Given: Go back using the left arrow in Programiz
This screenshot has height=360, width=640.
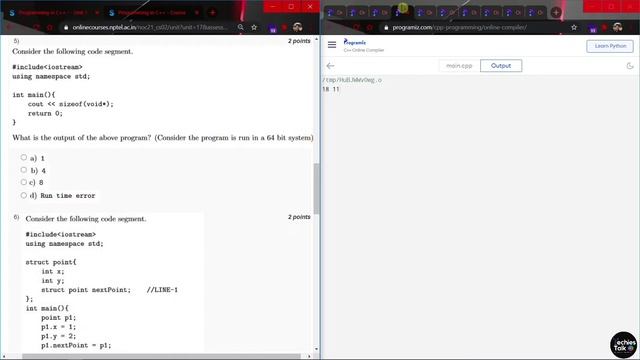Looking at the screenshot, I should click(330, 66).
